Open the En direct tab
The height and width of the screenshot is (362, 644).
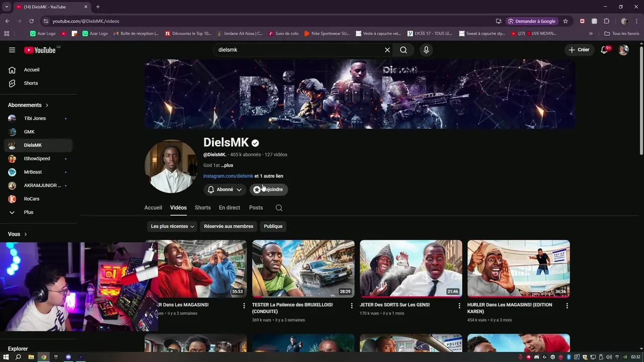[x=229, y=208]
